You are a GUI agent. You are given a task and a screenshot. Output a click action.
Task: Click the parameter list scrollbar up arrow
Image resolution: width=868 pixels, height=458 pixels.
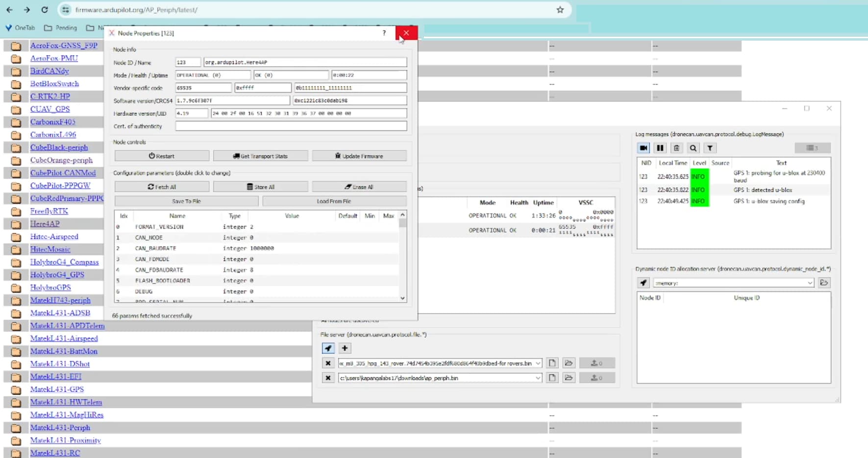[x=403, y=215]
